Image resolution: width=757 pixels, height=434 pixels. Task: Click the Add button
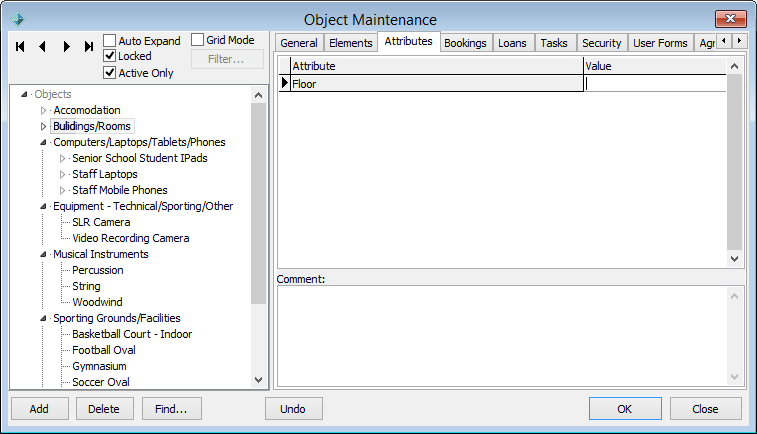tap(39, 409)
